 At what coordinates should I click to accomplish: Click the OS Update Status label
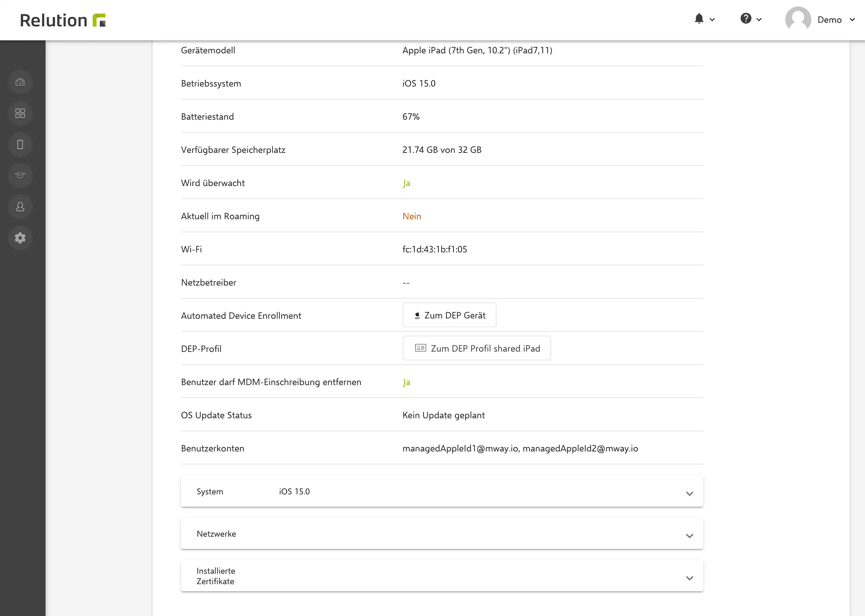pyautogui.click(x=216, y=415)
